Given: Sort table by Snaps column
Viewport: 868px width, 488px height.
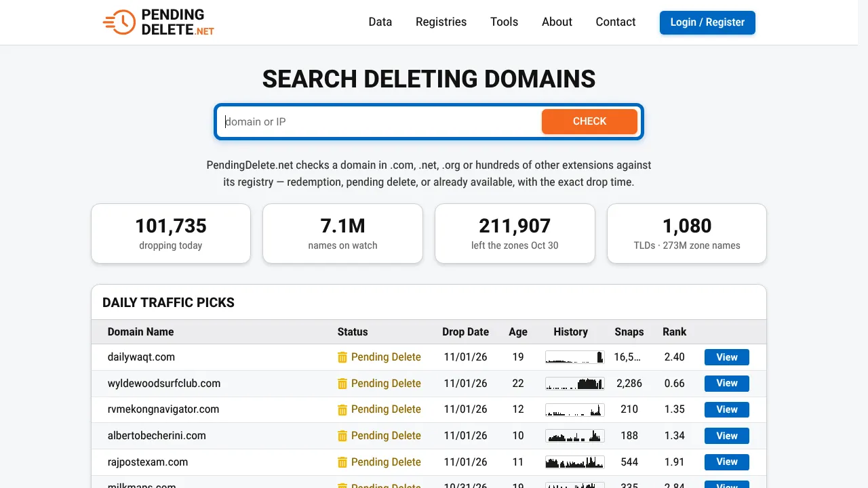Looking at the screenshot, I should (x=629, y=332).
